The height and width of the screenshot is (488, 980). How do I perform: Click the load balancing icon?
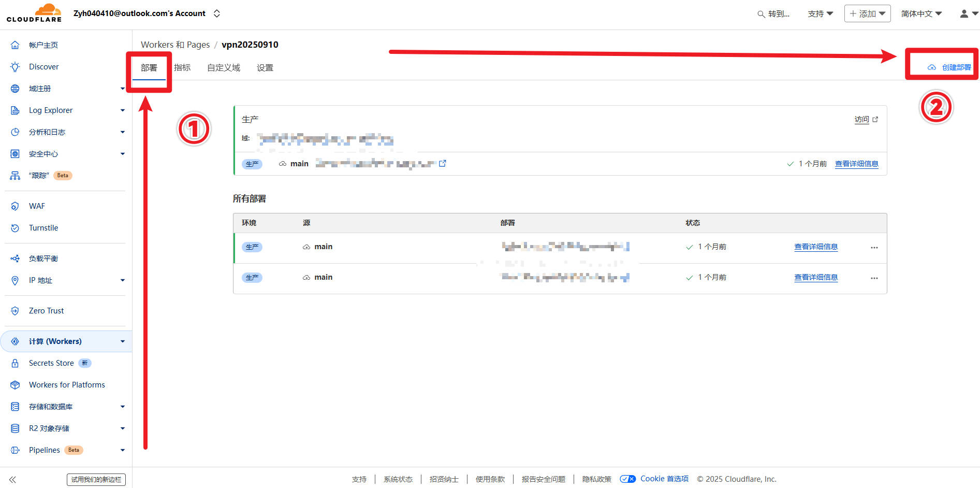tap(15, 259)
